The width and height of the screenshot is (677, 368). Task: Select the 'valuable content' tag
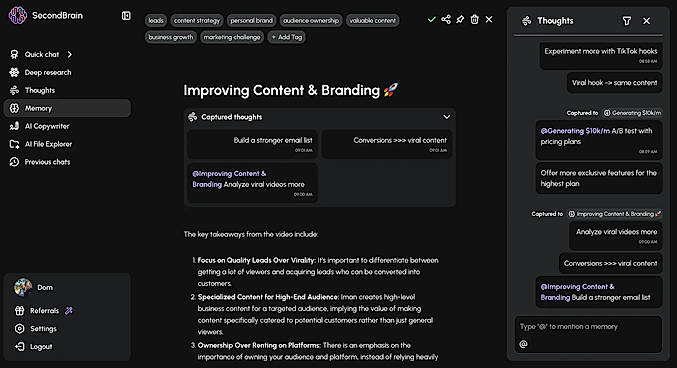tap(373, 20)
